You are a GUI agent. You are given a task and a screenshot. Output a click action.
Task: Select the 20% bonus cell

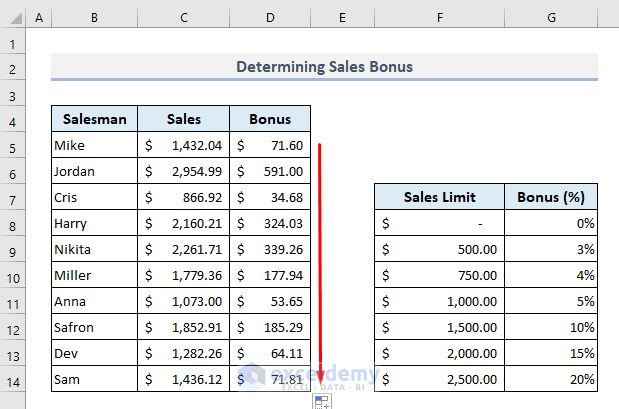[x=550, y=379]
